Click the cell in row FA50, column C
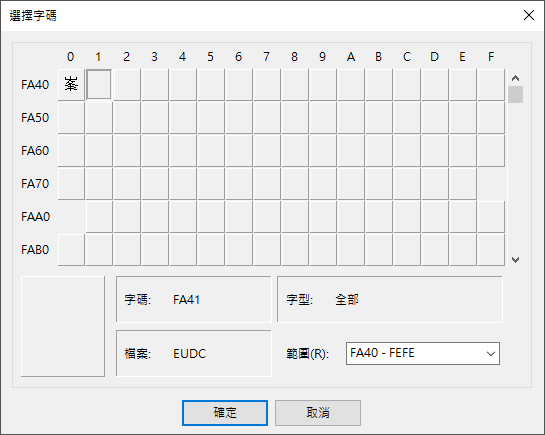The width and height of the screenshot is (545, 435). 407,118
